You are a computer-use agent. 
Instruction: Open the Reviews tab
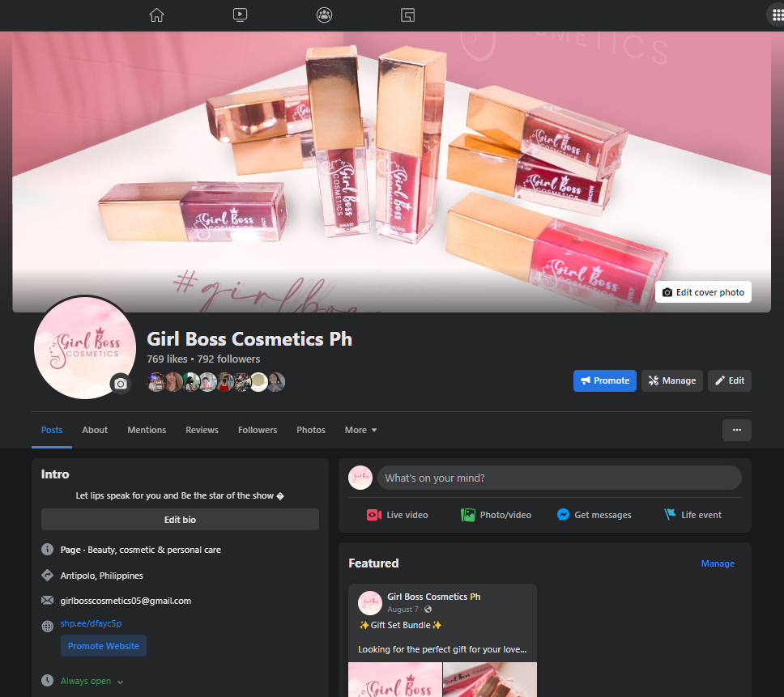click(x=202, y=430)
